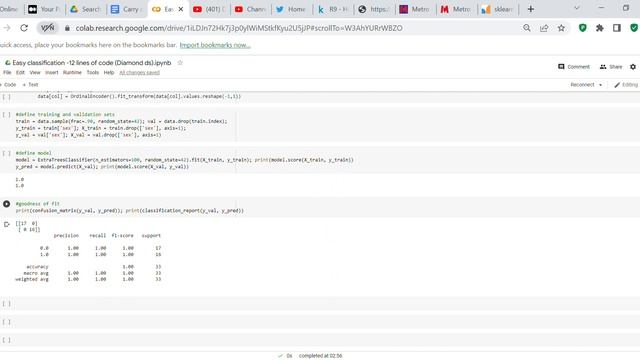Bookmark this page with the star icon
Viewport: 640px width, 360px height.
(x=561, y=28)
